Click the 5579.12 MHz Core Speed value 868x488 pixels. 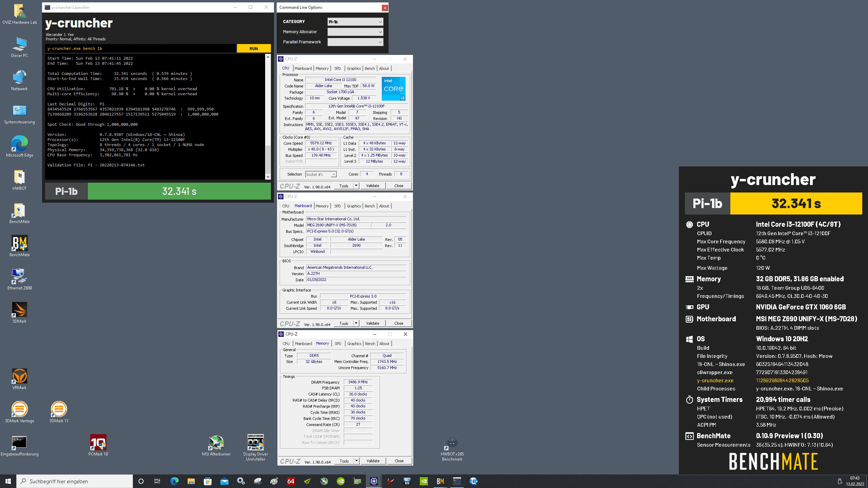tap(321, 143)
